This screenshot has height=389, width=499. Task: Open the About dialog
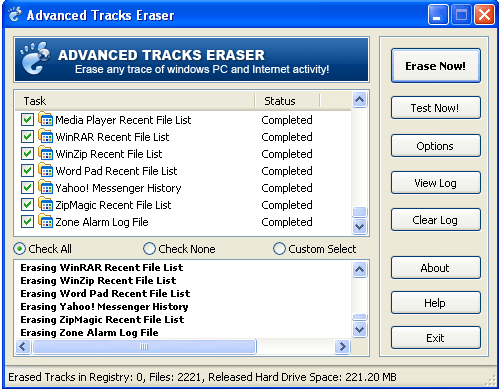coord(436,268)
